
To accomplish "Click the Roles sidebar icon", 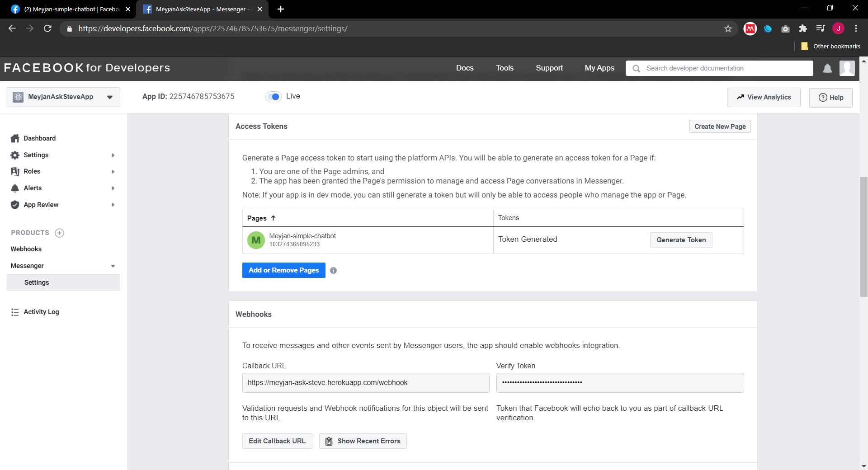I will tap(15, 171).
